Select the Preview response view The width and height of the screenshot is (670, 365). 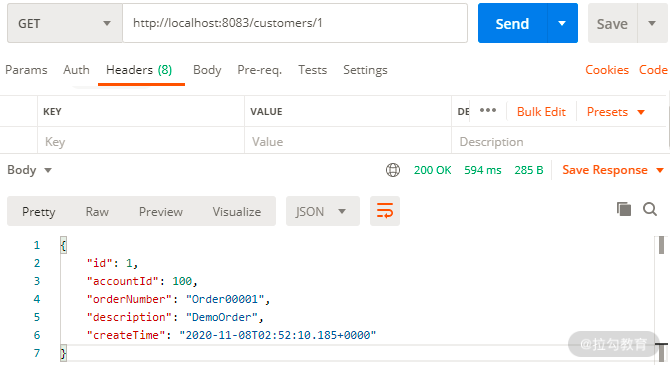coord(161,212)
